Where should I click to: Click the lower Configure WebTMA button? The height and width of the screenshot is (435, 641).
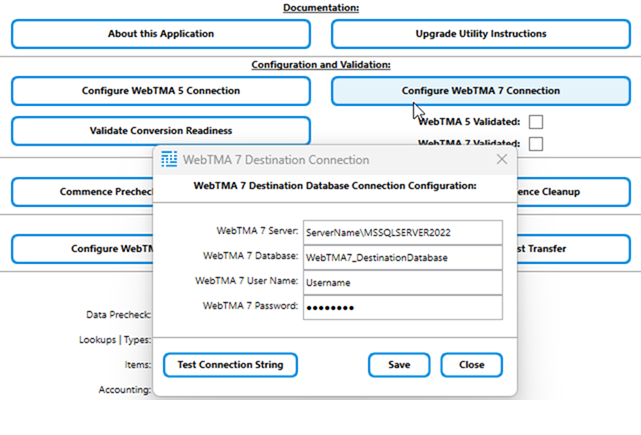(82, 249)
